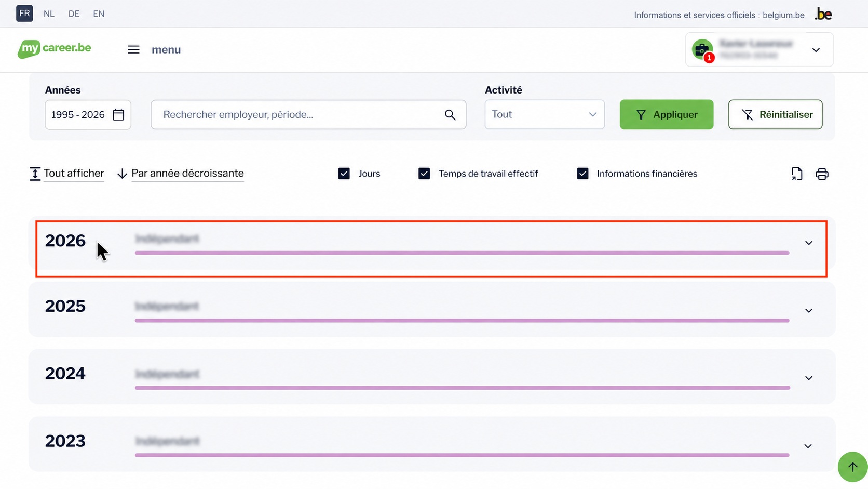Click the Réinitialiser button
Image resolution: width=868 pixels, height=489 pixels.
point(775,114)
